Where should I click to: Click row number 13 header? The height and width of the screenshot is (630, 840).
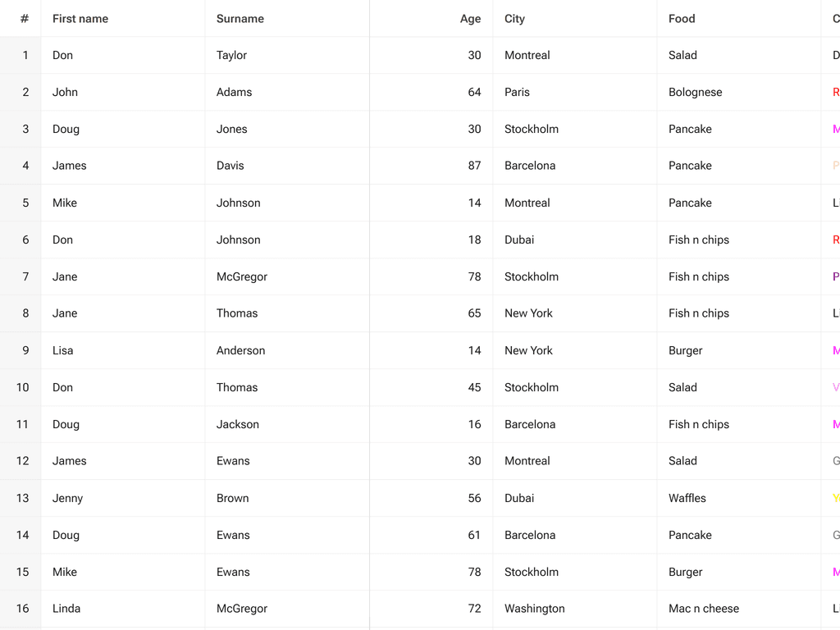22,498
